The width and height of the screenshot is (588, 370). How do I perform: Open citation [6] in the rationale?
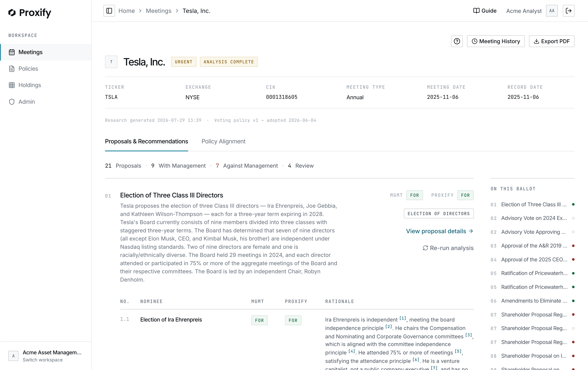click(416, 359)
